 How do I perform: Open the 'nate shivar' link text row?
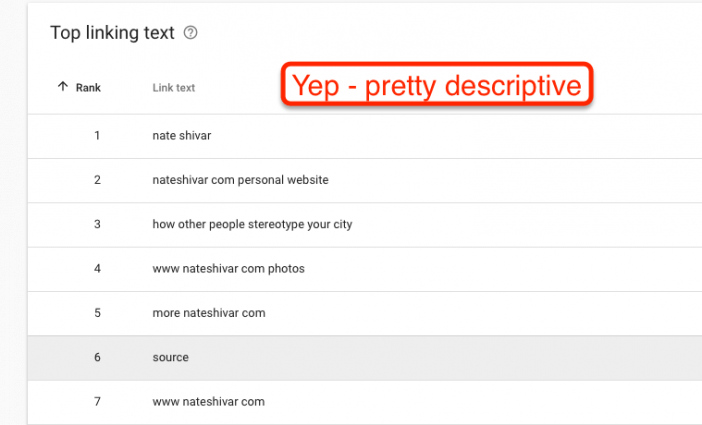tap(365, 136)
